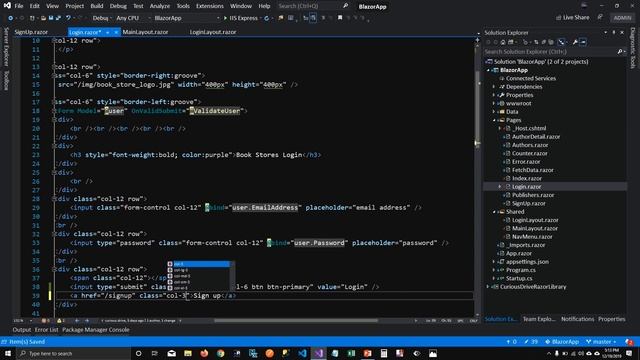The image size is (640, 360).
Task: Click the bookmark toolbar icon
Action: [340, 18]
